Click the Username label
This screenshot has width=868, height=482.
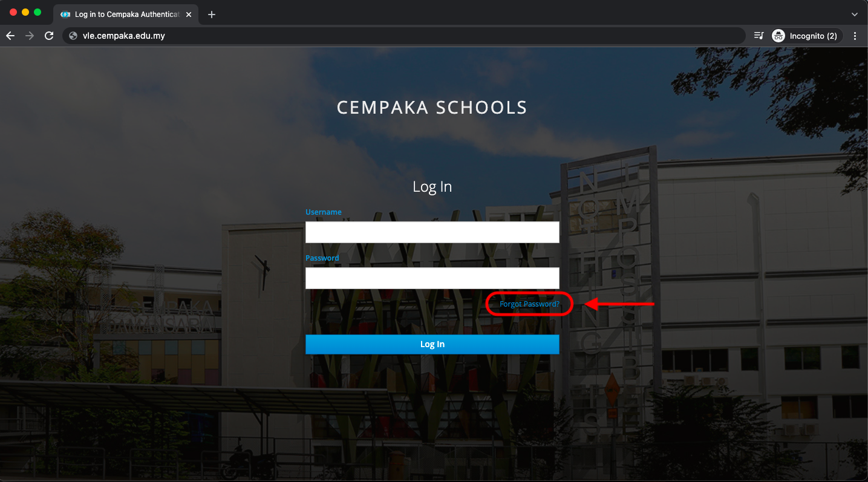[x=324, y=212]
